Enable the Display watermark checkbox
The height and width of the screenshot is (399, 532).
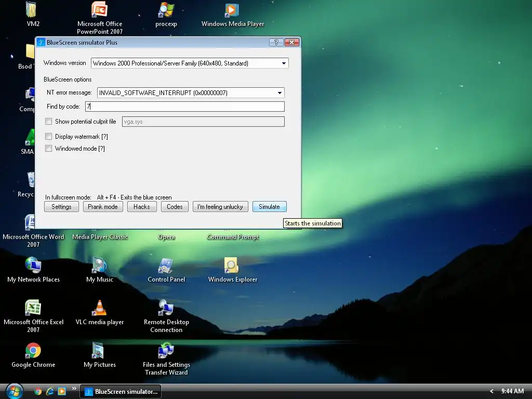pyautogui.click(x=48, y=137)
